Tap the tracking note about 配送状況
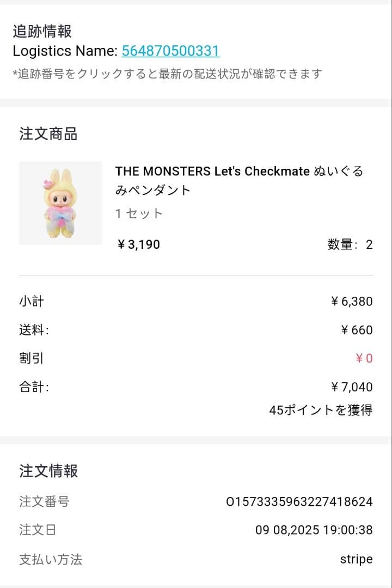 tap(168, 73)
